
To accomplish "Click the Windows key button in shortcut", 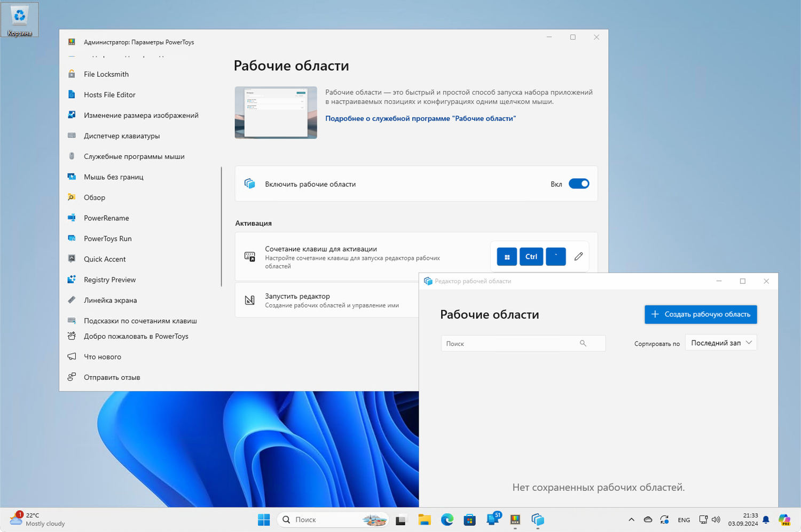I will pyautogui.click(x=507, y=257).
